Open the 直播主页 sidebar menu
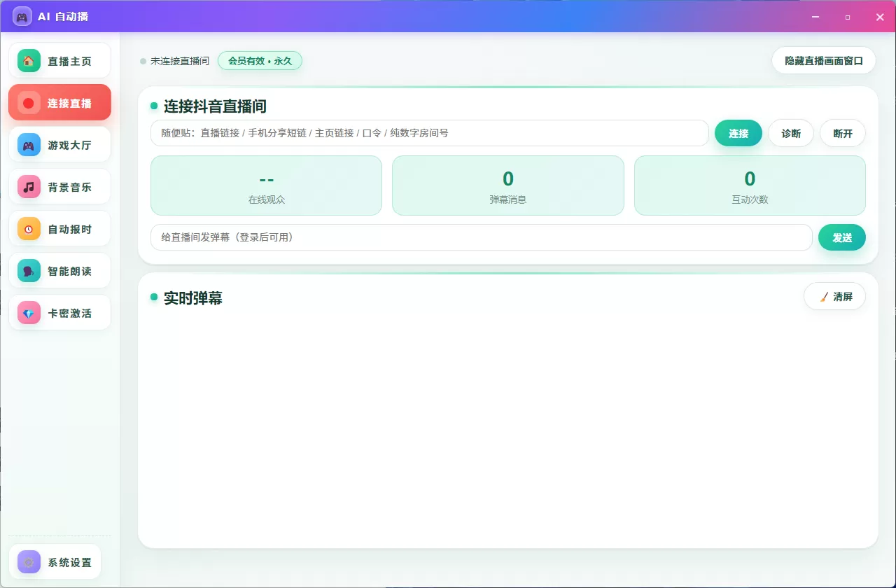Image resolution: width=896 pixels, height=588 pixels. [x=59, y=61]
